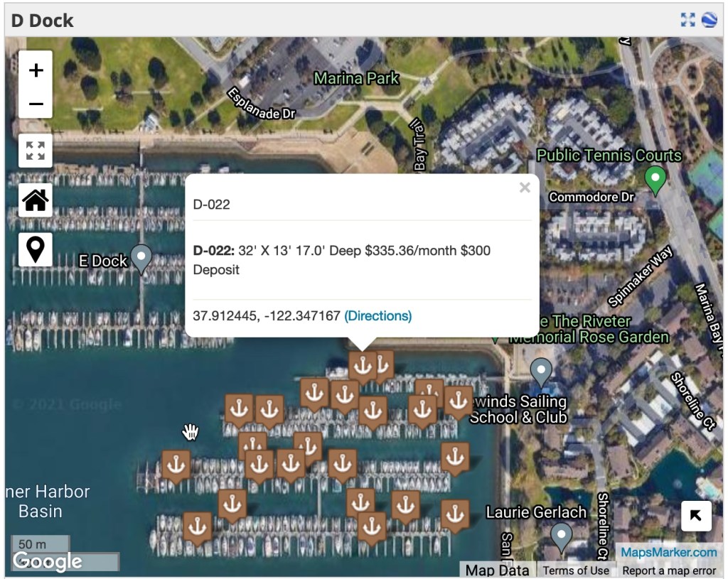The height and width of the screenshot is (579, 728).
Task: Select the leftmost anchor marker on docks
Action: coord(176,465)
